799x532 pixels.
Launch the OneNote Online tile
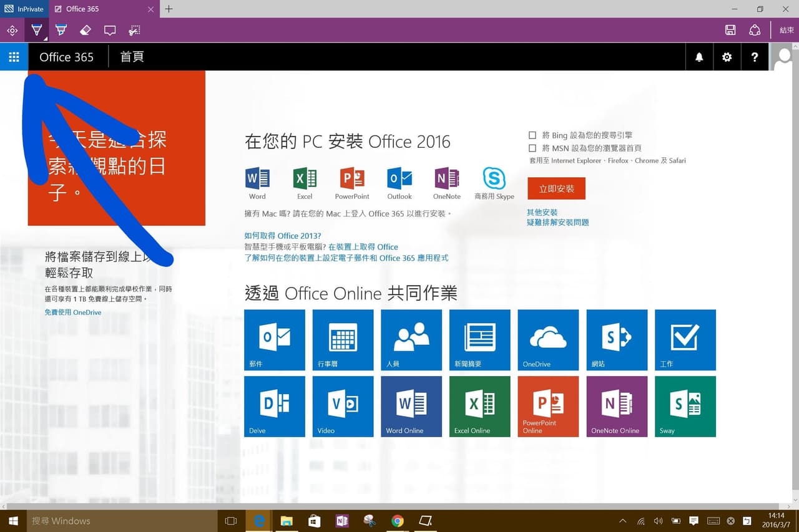[617, 406]
